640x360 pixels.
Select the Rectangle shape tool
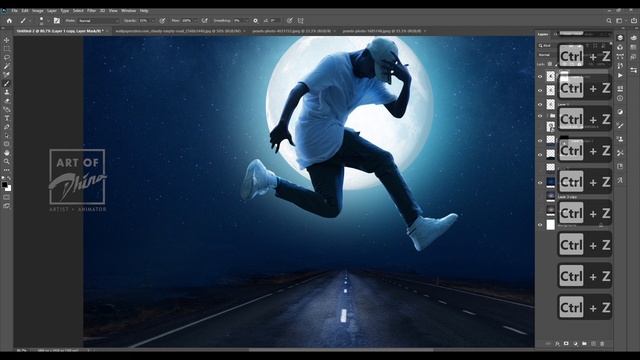7,144
